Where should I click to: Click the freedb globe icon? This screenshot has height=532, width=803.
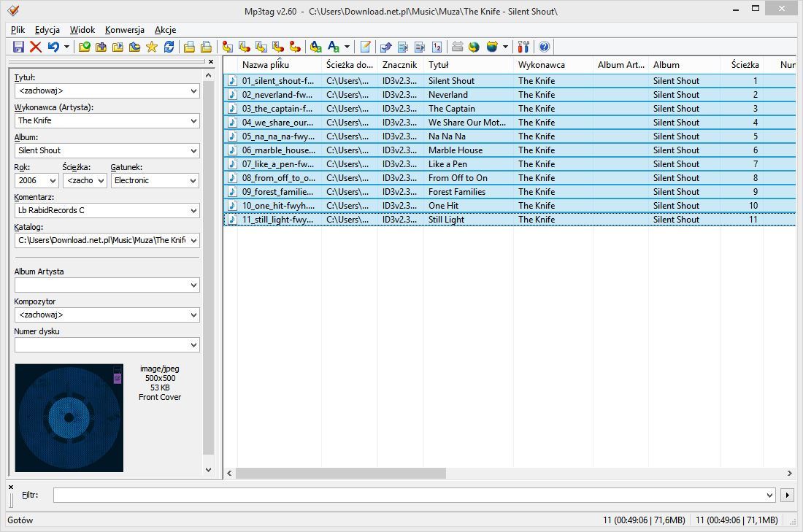coord(474,47)
